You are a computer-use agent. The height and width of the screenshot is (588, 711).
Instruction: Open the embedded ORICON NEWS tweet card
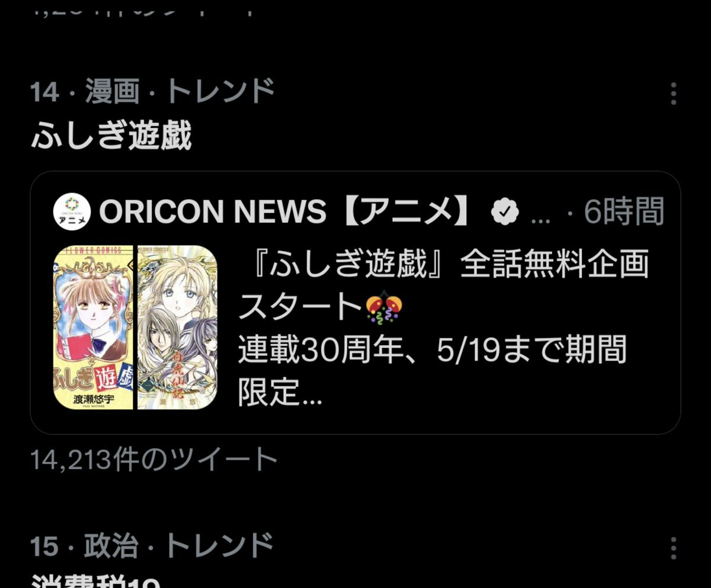click(355, 303)
